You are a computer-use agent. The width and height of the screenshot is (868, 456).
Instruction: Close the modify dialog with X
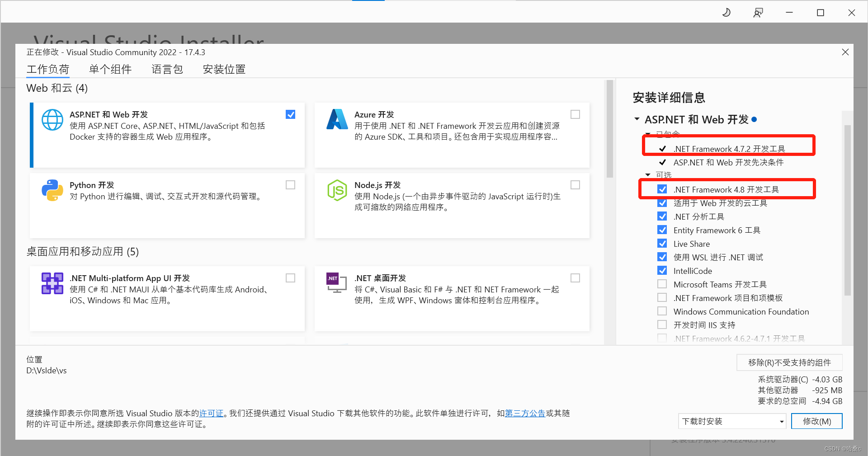coord(845,52)
